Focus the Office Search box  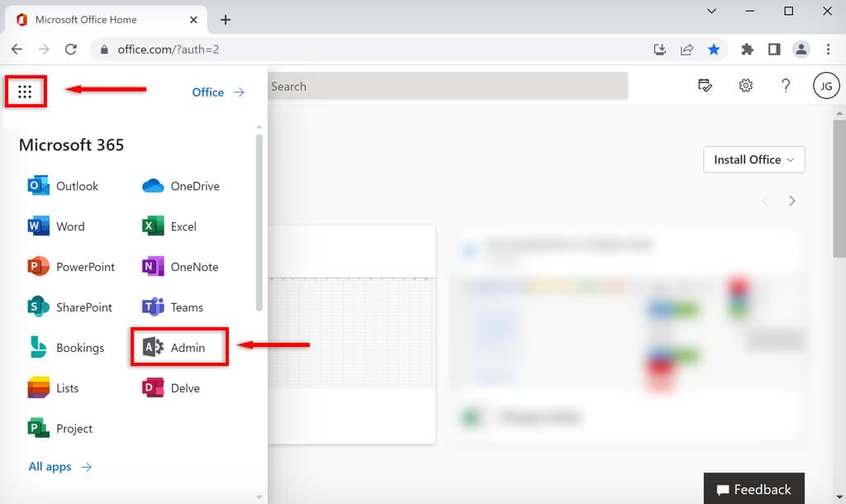pos(448,86)
